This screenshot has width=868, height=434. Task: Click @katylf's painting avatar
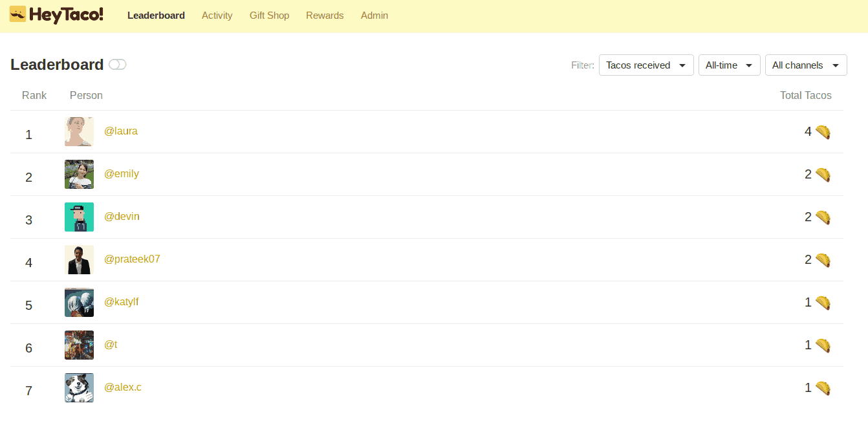[x=79, y=303]
